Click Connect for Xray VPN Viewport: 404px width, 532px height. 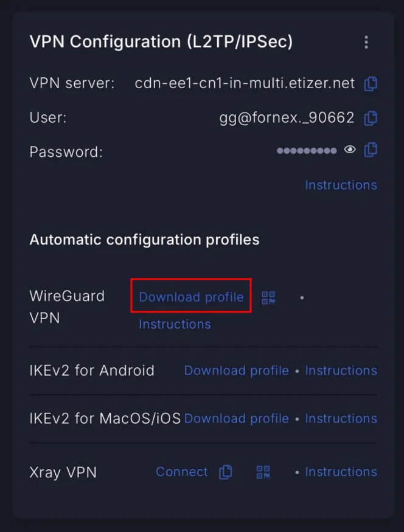pos(182,472)
